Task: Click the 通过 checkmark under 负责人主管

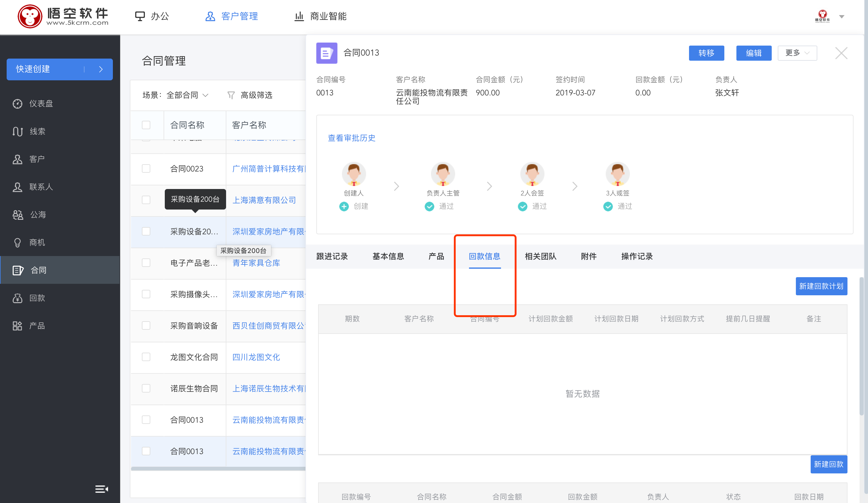Action: (429, 207)
